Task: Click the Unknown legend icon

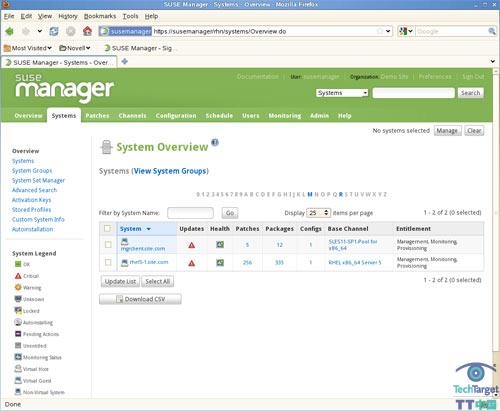Action: [x=18, y=299]
